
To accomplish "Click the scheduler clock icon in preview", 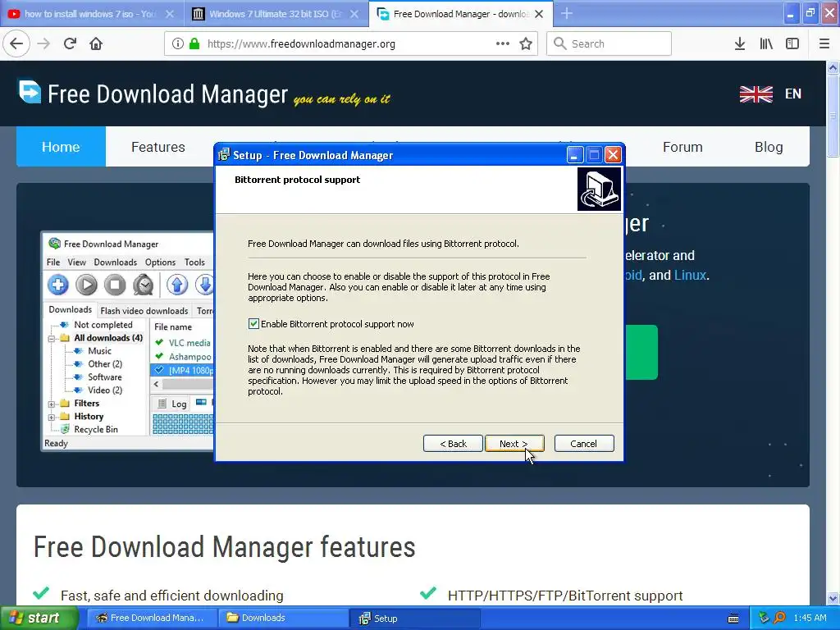I will click(x=143, y=285).
